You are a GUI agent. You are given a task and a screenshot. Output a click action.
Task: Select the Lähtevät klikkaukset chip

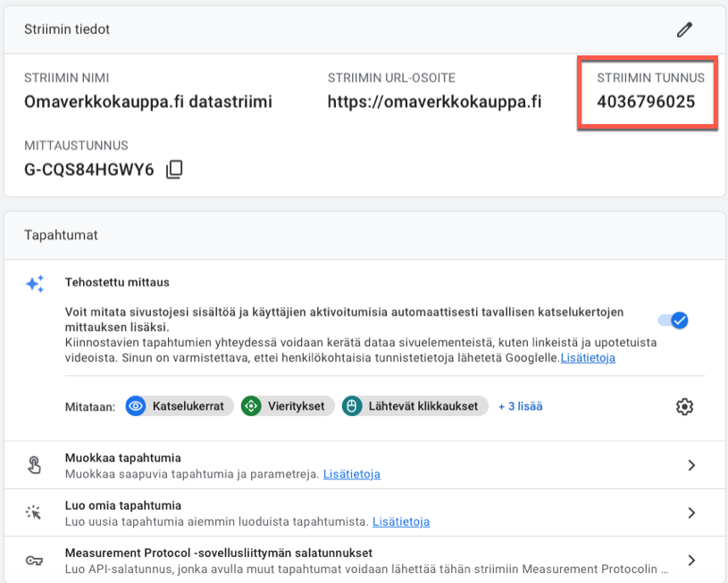(x=415, y=406)
